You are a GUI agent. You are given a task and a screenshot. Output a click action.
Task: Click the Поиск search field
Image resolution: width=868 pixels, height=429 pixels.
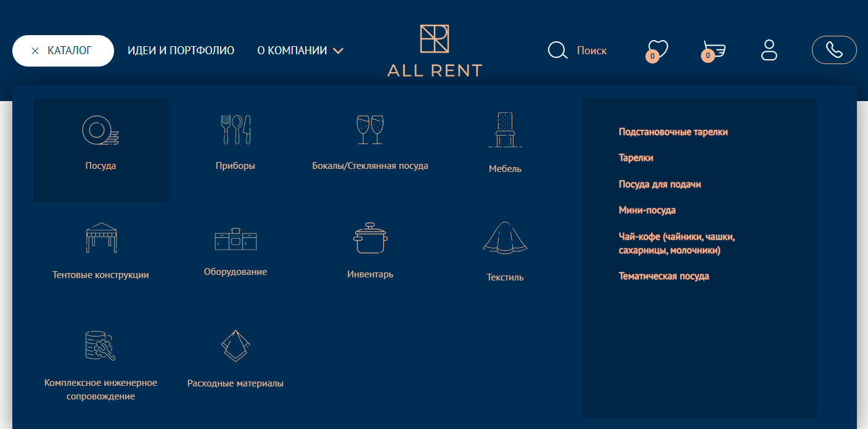click(591, 51)
